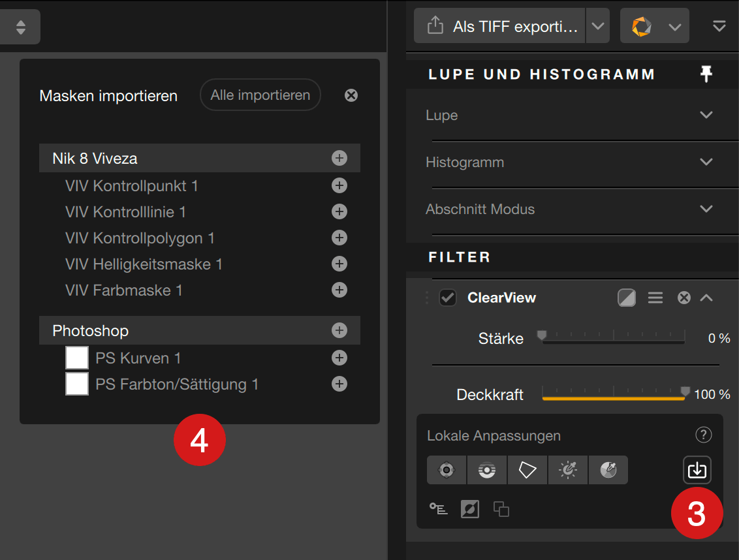Pin the Lupe und Histogramm panel

pyautogui.click(x=706, y=74)
